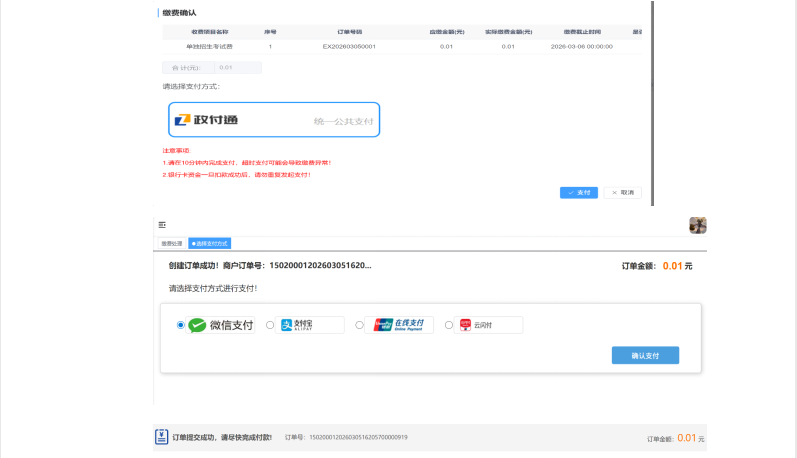The width and height of the screenshot is (797, 458).
Task: Click order number EX202603050001 in table
Action: [x=349, y=47]
